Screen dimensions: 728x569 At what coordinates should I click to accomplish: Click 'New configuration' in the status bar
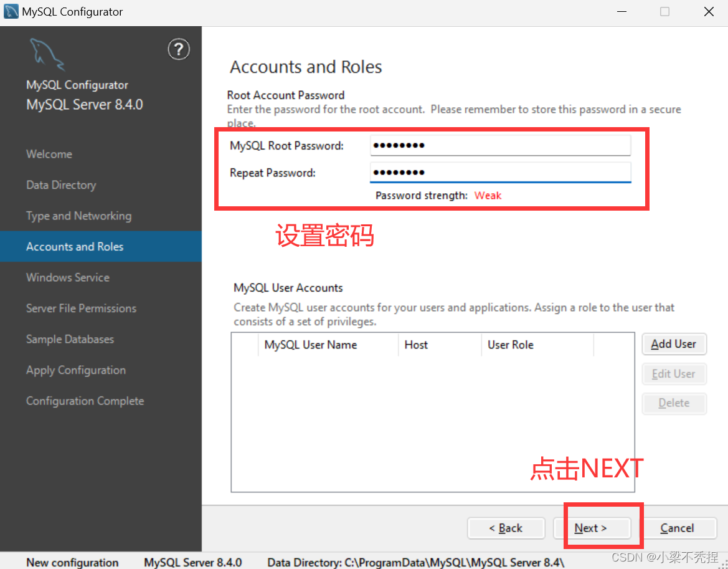(72, 563)
